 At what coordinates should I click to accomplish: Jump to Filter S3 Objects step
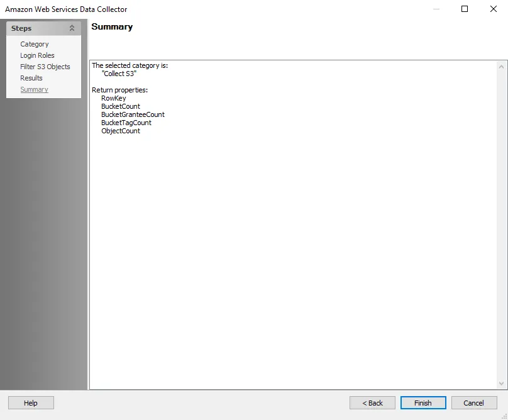pyautogui.click(x=45, y=67)
